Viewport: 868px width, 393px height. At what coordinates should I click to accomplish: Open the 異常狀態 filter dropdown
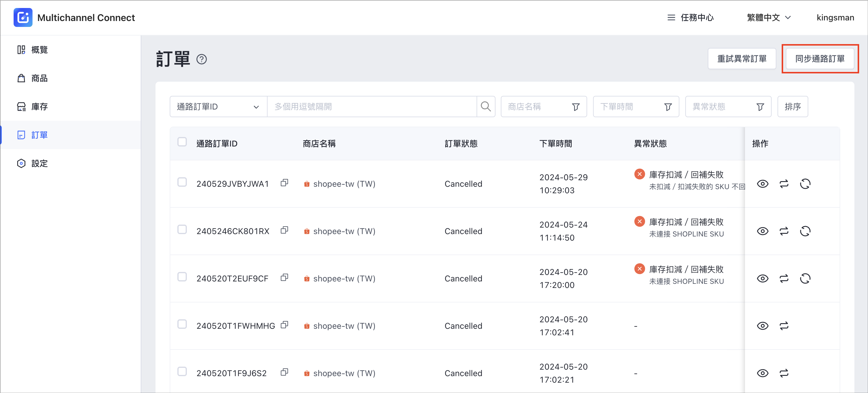728,107
